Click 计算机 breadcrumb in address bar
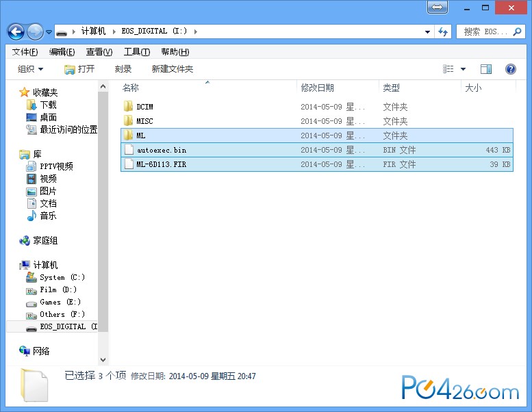Viewport: 532px width, 412px height. click(x=93, y=31)
